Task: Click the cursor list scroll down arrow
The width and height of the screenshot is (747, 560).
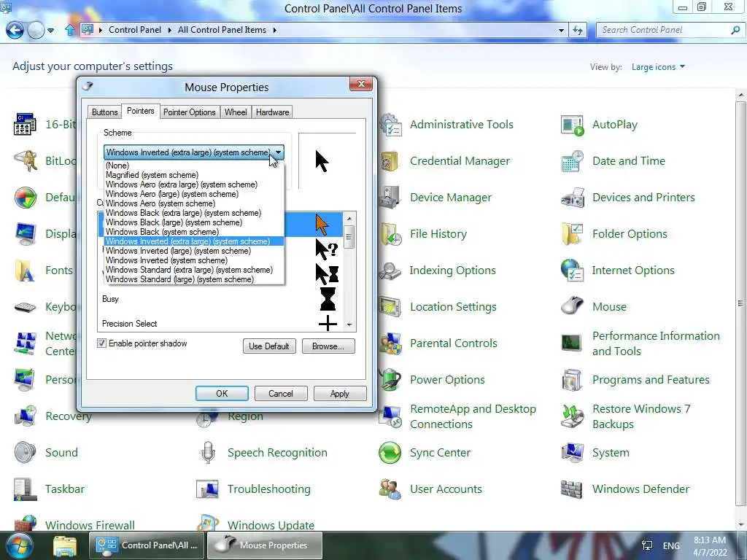Action: click(349, 324)
